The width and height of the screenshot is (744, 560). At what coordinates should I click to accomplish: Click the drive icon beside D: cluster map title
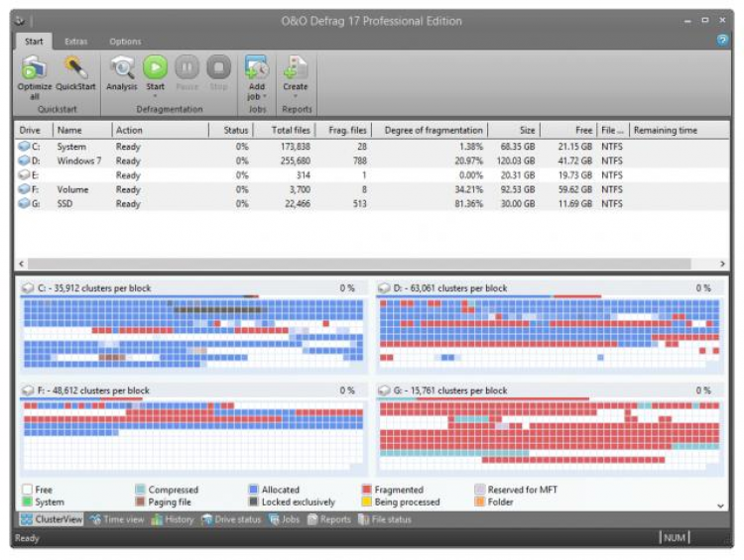click(384, 287)
